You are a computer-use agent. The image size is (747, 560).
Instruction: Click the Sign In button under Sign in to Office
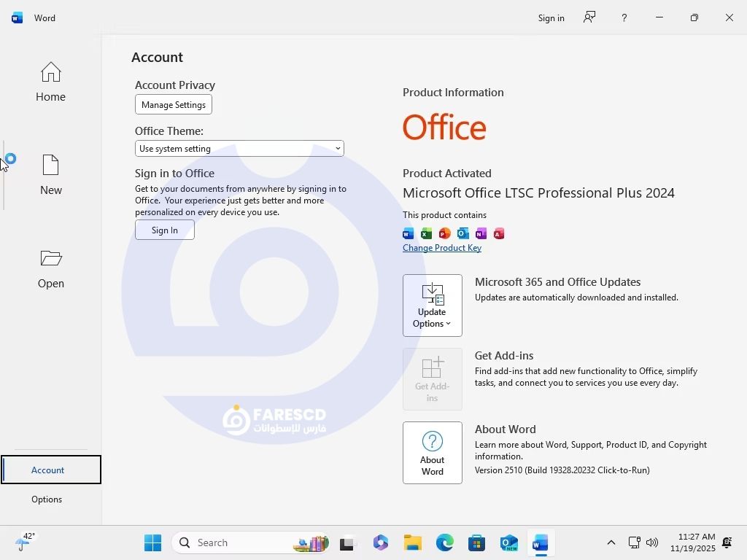[x=165, y=230]
